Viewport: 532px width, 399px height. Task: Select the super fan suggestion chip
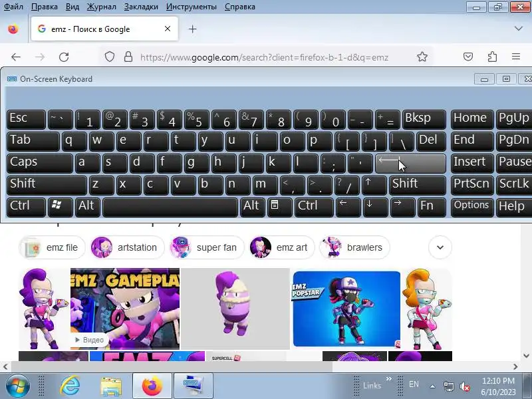click(x=207, y=247)
